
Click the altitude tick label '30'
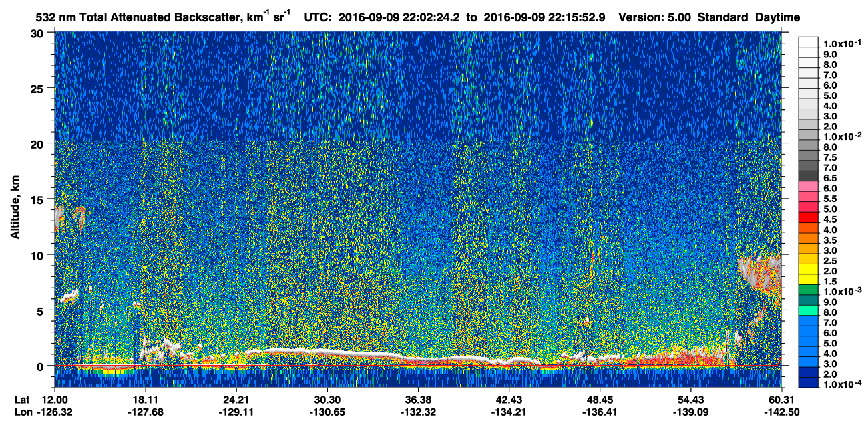39,33
